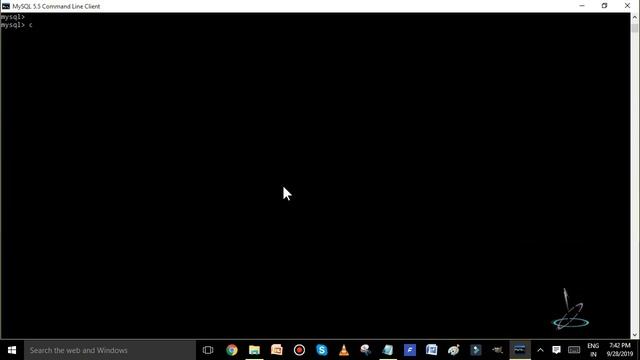Open VLC media player from the taskbar
This screenshot has height=360, width=640.
tap(344, 350)
